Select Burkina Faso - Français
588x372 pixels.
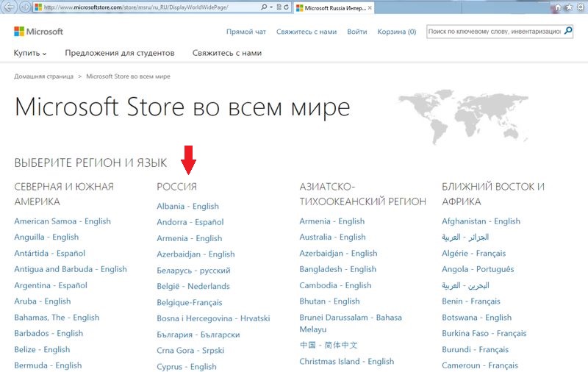484,333
